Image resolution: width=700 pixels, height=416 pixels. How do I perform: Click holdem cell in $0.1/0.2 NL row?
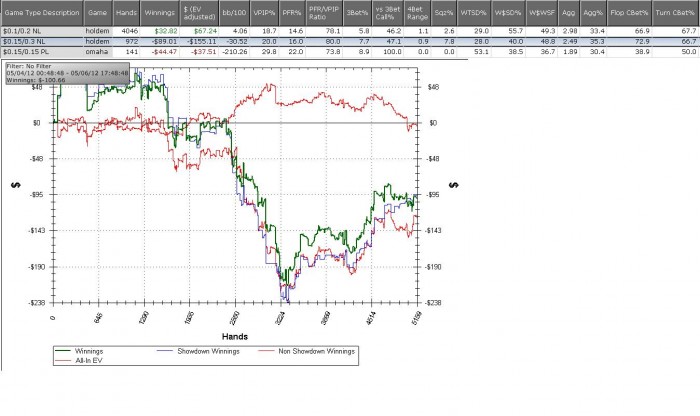point(98,31)
